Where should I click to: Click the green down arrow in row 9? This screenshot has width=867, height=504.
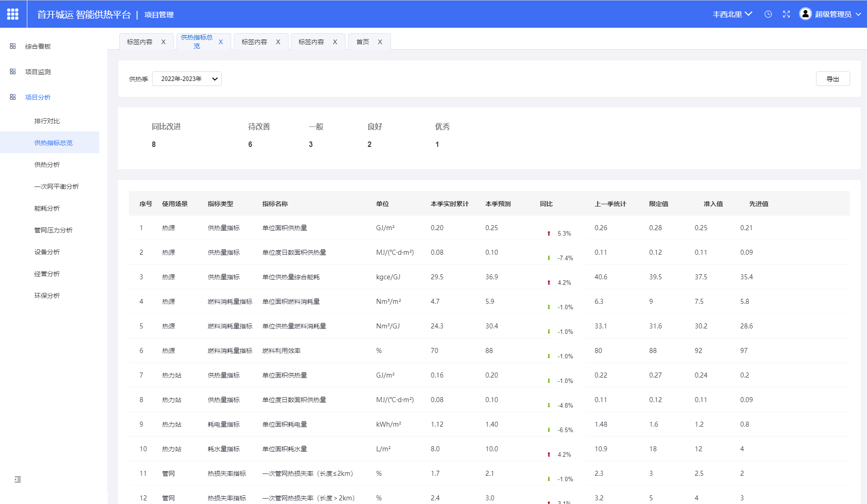point(549,430)
